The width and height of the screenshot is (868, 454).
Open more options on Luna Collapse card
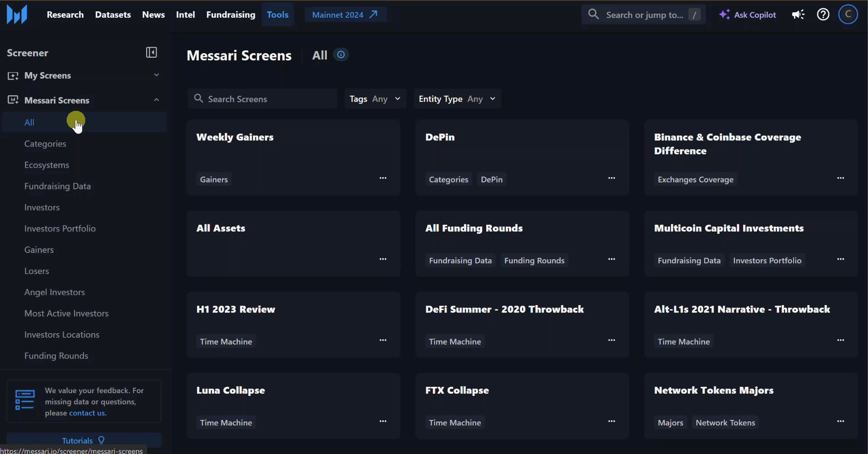(x=383, y=421)
